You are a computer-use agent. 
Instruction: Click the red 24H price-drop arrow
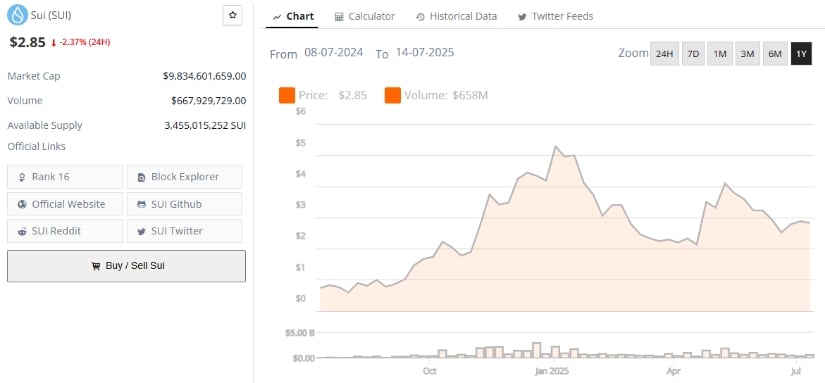[x=54, y=43]
